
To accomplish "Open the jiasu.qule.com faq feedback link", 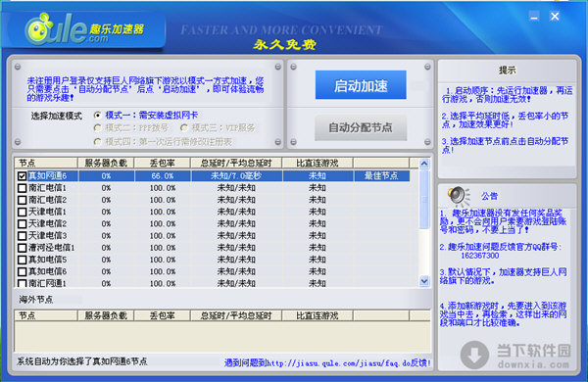I will pos(327,362).
